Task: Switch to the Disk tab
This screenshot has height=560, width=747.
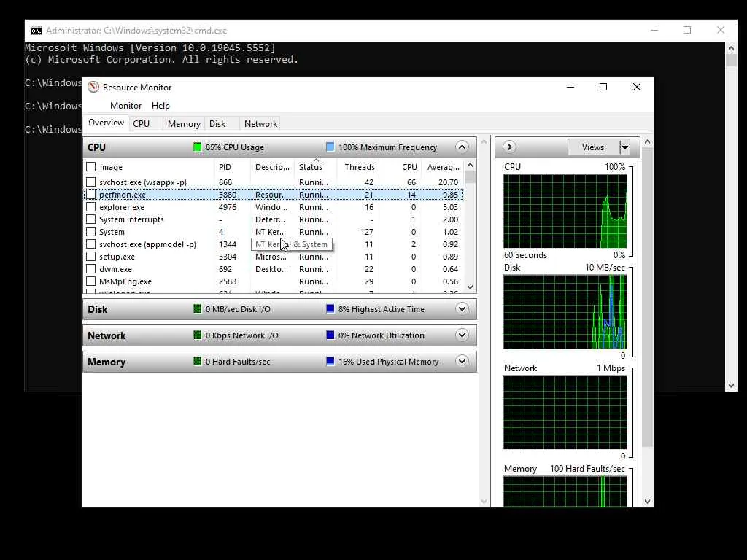Action: 217,124
